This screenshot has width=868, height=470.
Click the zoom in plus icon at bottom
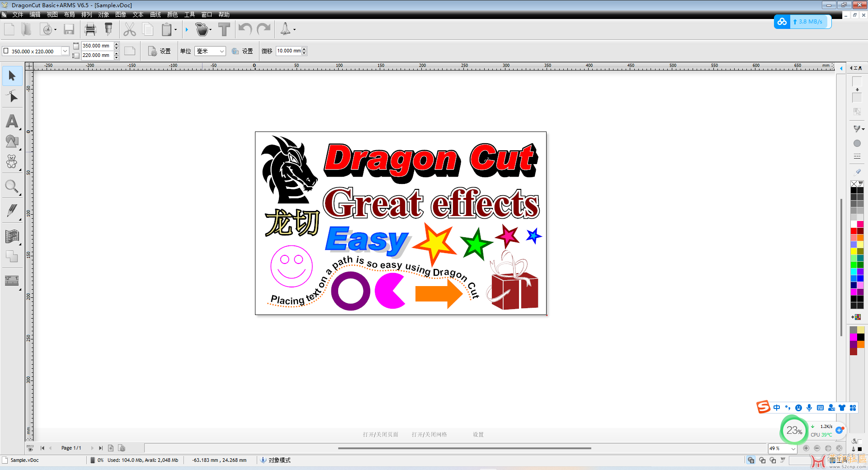tap(806, 448)
